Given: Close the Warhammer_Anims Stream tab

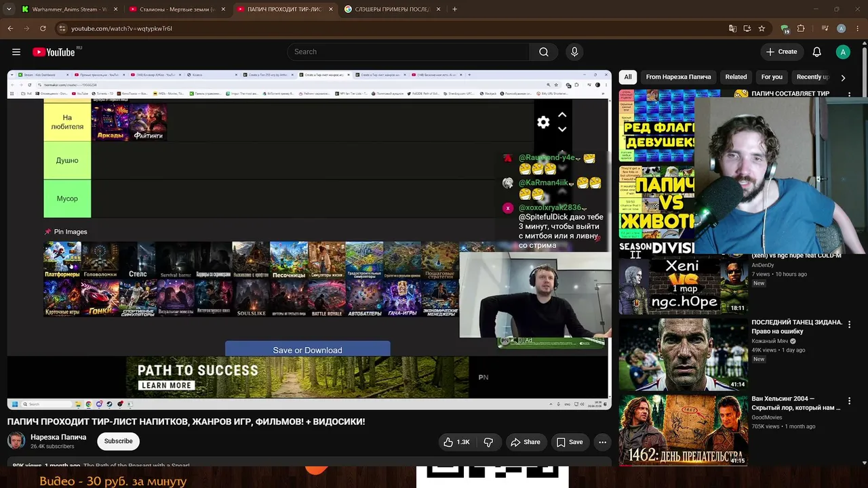Looking at the screenshot, I should click(x=116, y=9).
